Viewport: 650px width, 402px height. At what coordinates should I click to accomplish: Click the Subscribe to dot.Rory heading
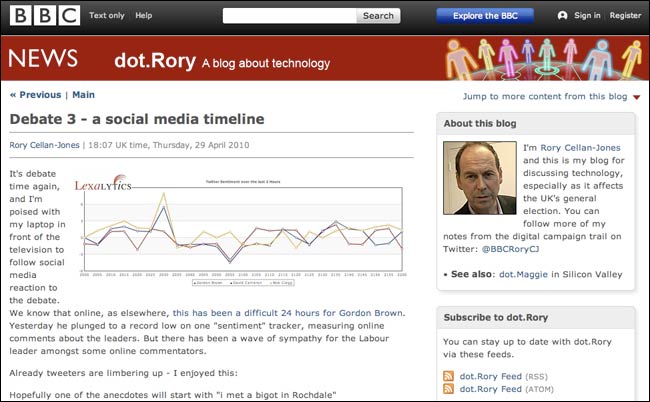tap(496, 317)
